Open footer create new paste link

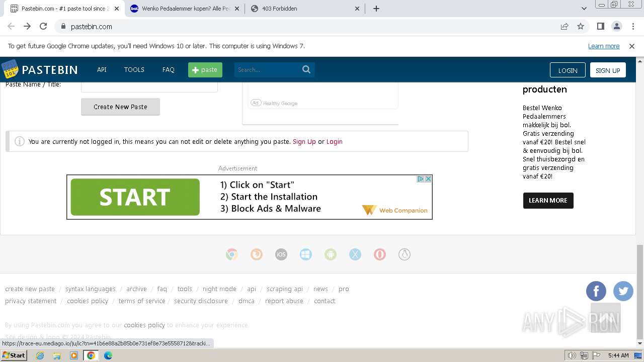pos(30,289)
